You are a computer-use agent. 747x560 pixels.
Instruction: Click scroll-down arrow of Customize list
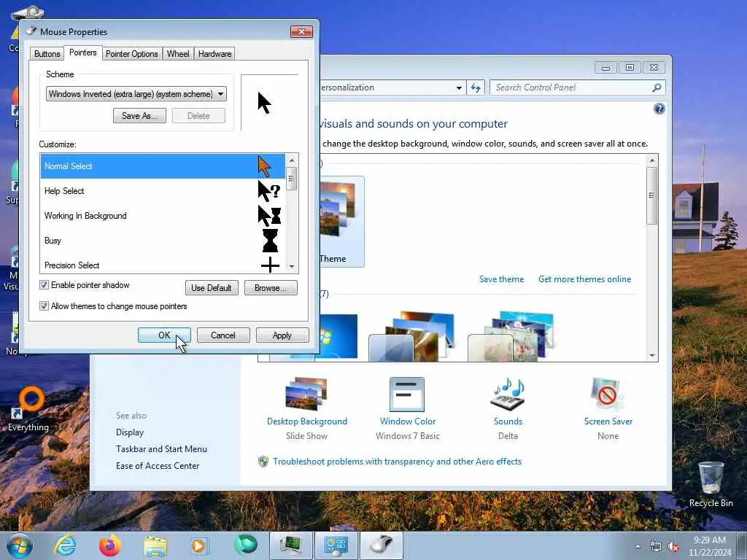coord(292,267)
